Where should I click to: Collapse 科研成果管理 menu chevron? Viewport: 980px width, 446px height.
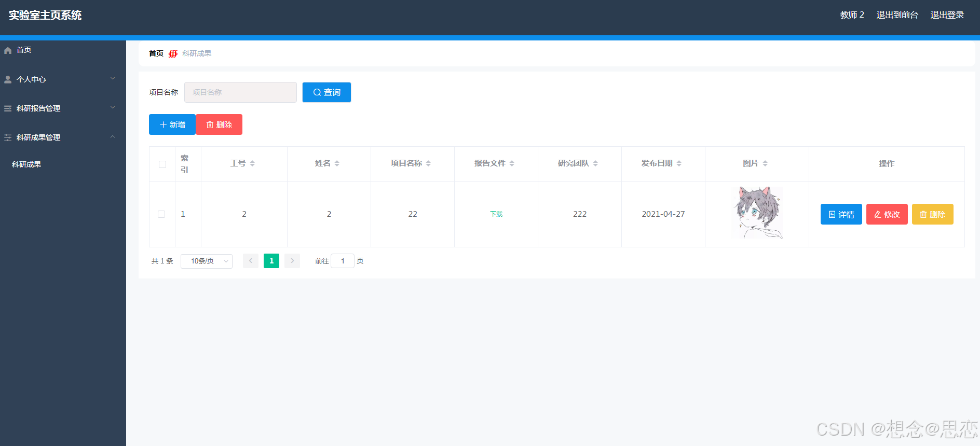tap(113, 137)
